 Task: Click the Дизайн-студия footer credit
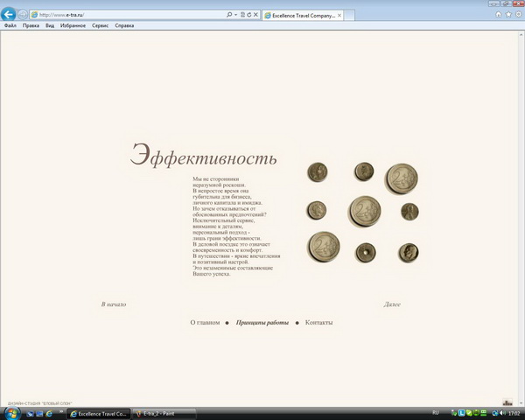click(x=40, y=403)
